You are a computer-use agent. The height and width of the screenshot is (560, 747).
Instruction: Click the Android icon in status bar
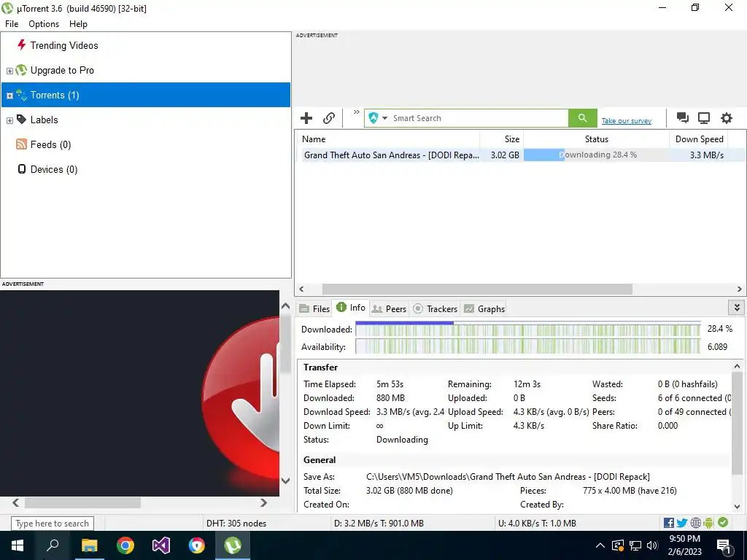(708, 523)
